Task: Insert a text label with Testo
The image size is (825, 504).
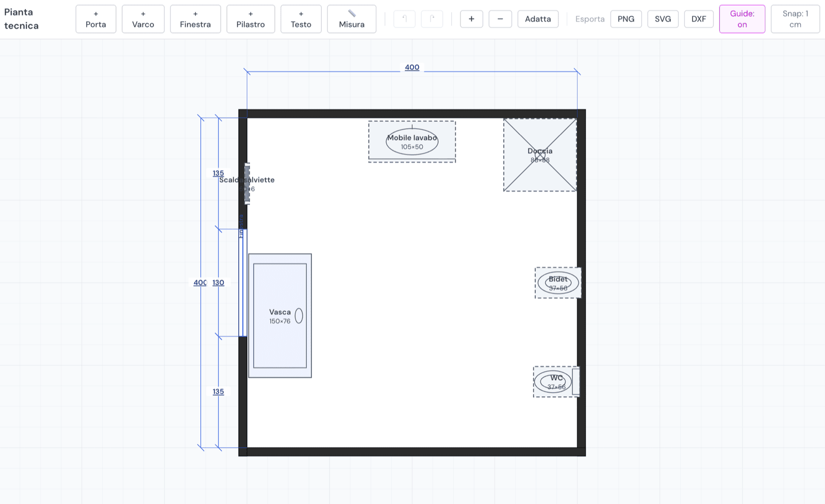Action: tap(301, 19)
